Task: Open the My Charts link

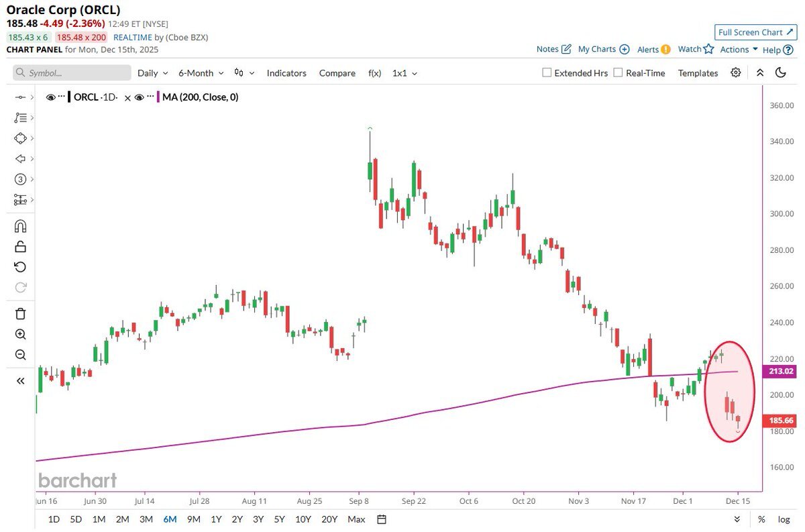Action: [603, 49]
